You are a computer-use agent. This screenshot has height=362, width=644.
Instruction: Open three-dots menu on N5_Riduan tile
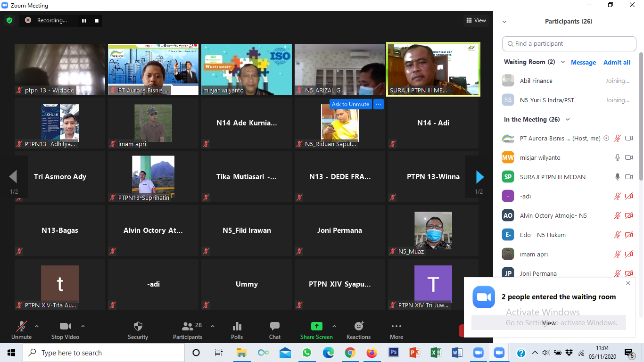click(x=378, y=104)
